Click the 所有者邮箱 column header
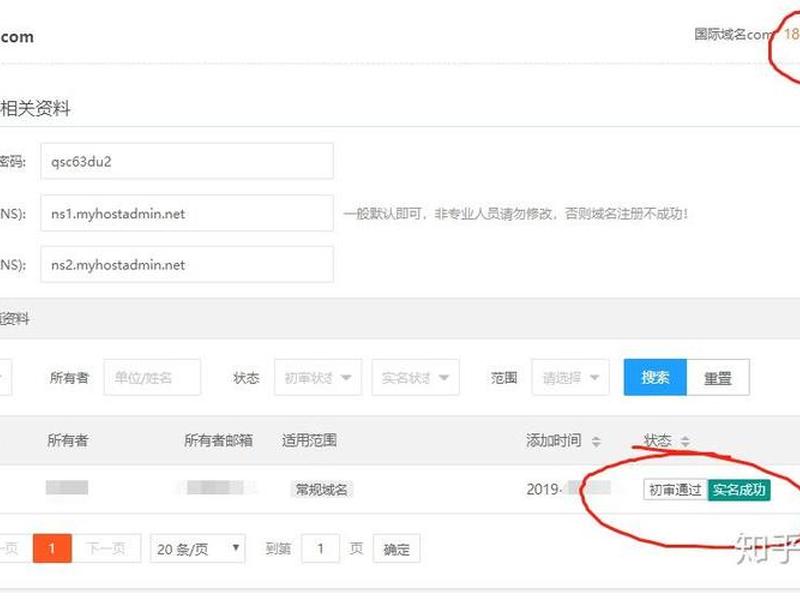 tap(218, 440)
